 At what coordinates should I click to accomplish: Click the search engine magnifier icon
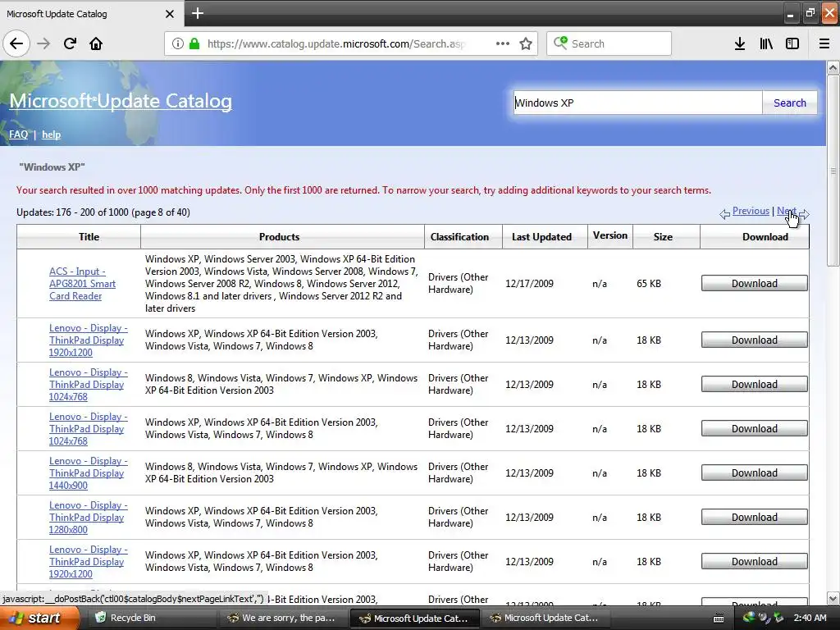560,43
